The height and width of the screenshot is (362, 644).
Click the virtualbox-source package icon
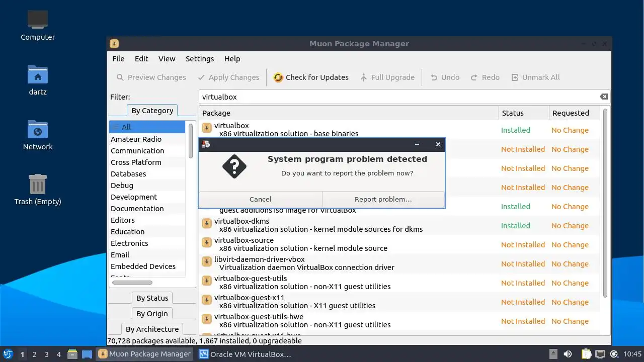pyautogui.click(x=206, y=242)
